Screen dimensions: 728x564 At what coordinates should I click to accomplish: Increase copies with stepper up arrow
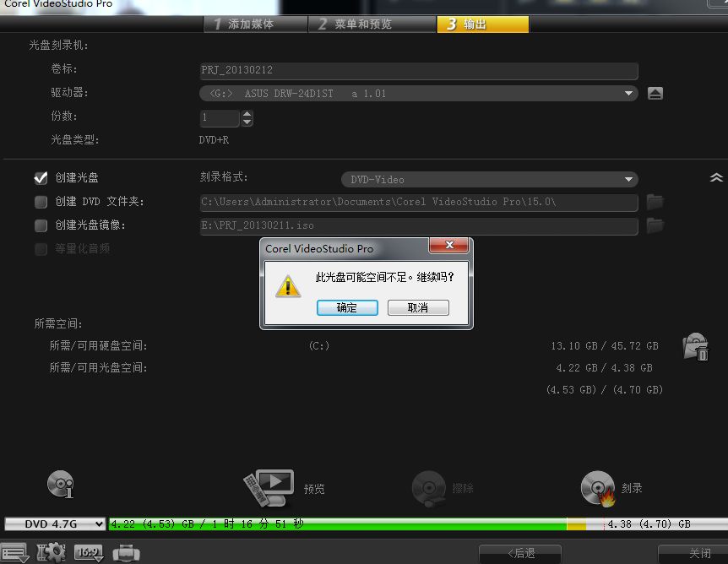tap(247, 114)
